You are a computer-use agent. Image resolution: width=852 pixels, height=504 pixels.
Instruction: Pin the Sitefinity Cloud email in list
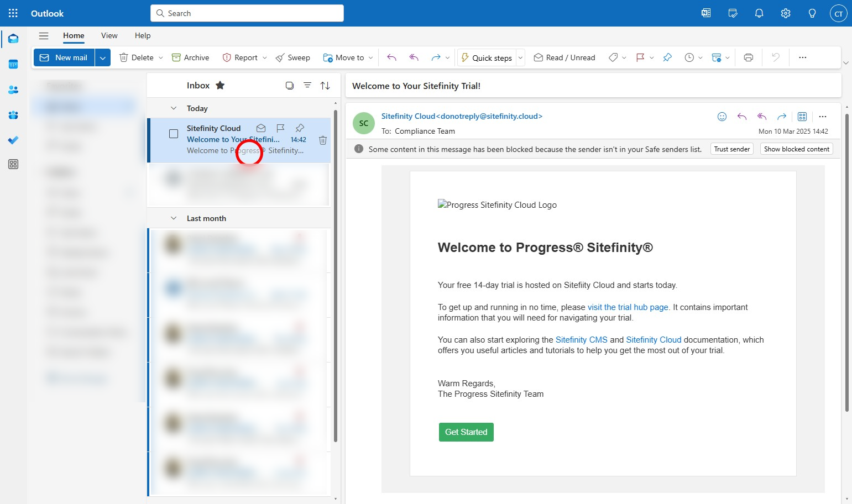300,128
